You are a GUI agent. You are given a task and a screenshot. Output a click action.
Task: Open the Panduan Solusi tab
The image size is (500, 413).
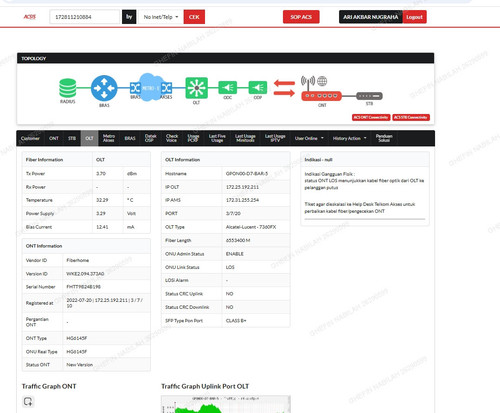(384, 138)
